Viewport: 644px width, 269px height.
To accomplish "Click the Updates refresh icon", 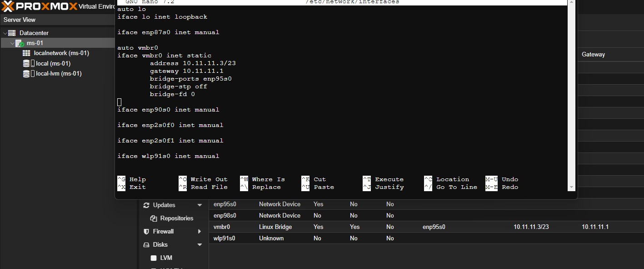I will click(x=146, y=205).
